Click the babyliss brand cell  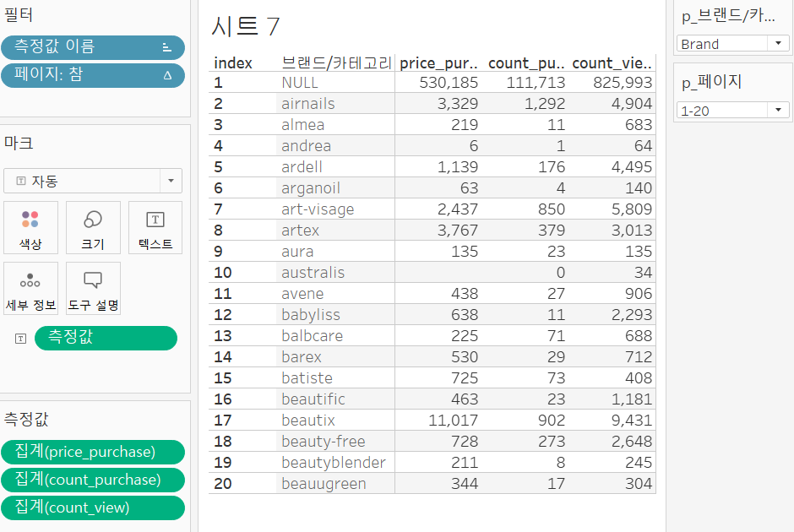point(310,315)
